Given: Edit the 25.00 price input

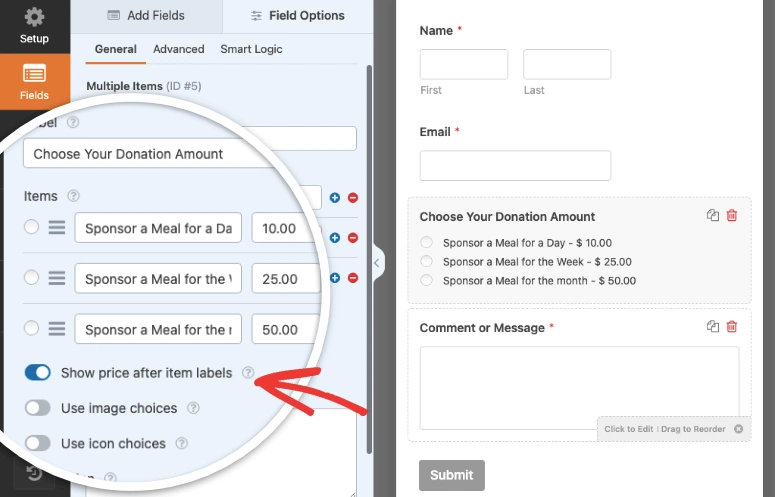Looking at the screenshot, I should [x=284, y=279].
